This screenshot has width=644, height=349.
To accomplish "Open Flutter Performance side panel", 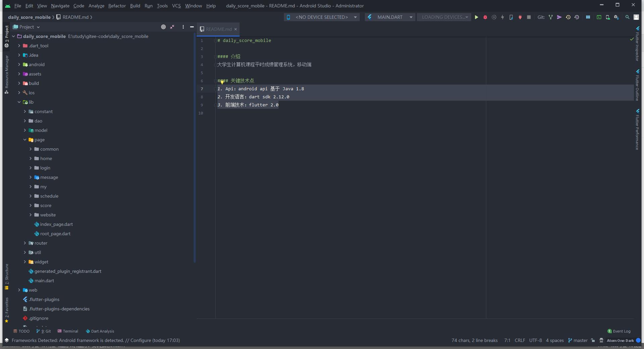I will tap(637, 130).
